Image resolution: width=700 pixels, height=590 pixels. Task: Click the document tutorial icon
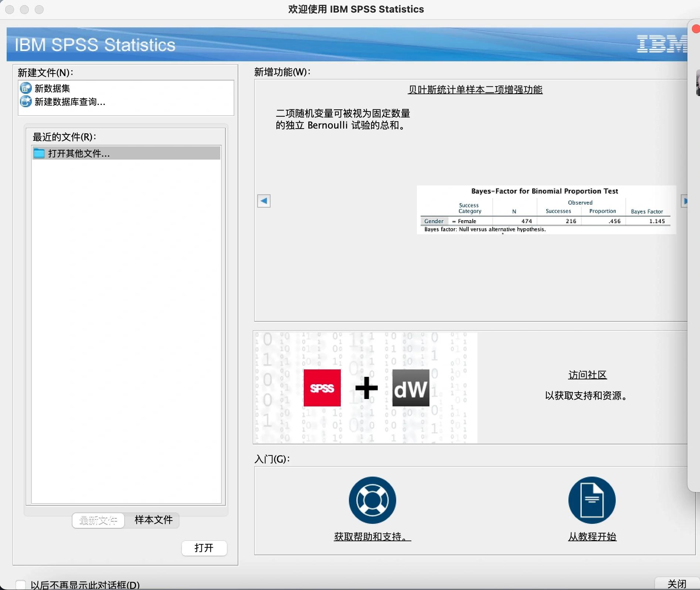pos(592,500)
